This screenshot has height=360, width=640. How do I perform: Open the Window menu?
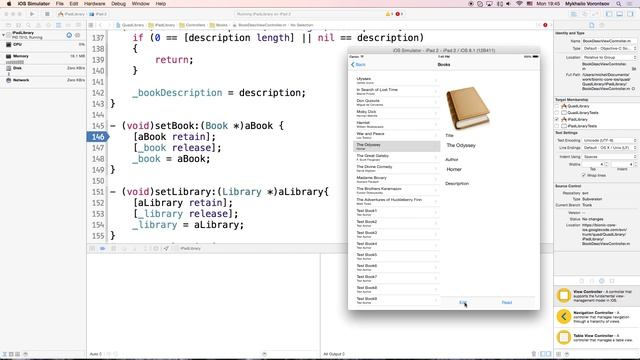(x=140, y=4)
